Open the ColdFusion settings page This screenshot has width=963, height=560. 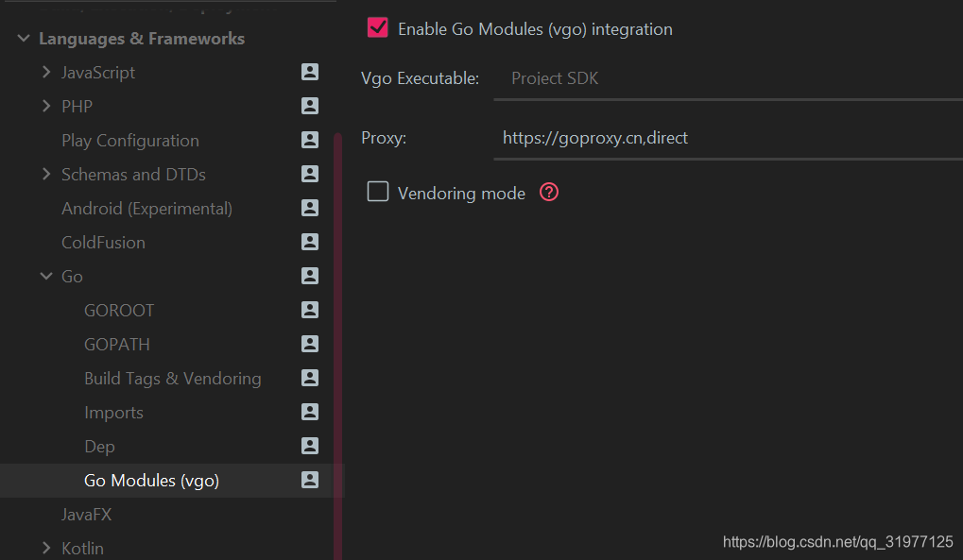[103, 243]
